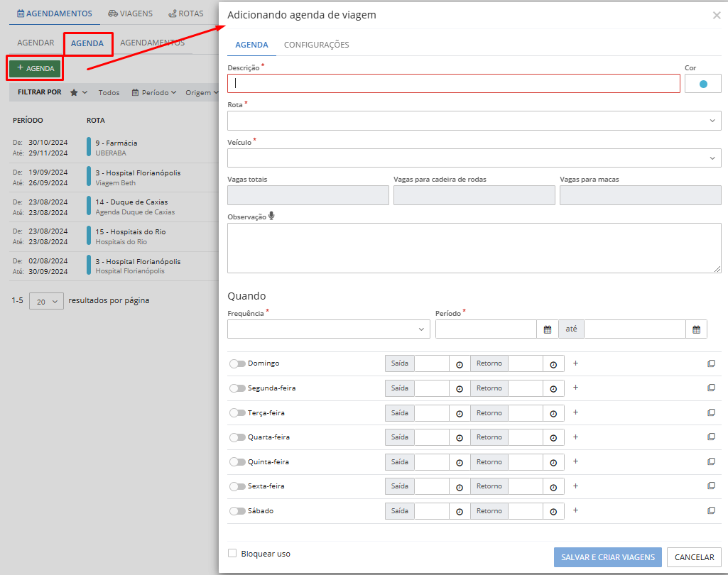Open the AGENDAMENTOS top tab
Screen dimensions: 728x575
[54, 13]
